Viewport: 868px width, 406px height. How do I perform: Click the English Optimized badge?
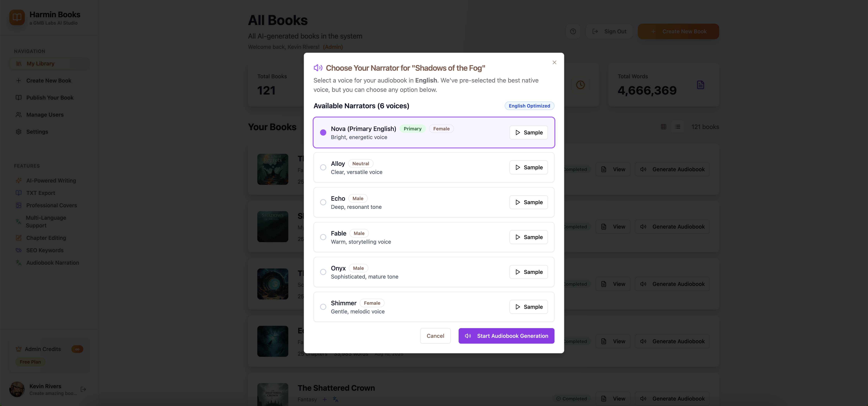(529, 106)
